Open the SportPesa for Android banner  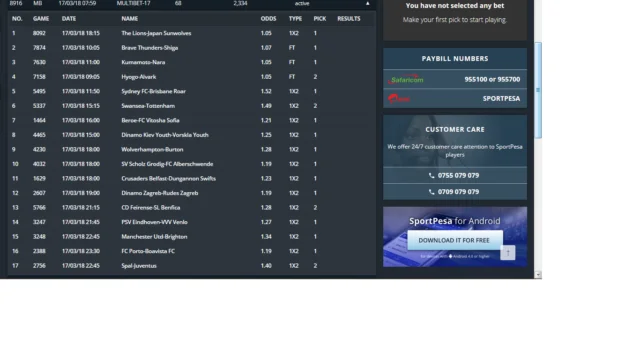[455, 237]
